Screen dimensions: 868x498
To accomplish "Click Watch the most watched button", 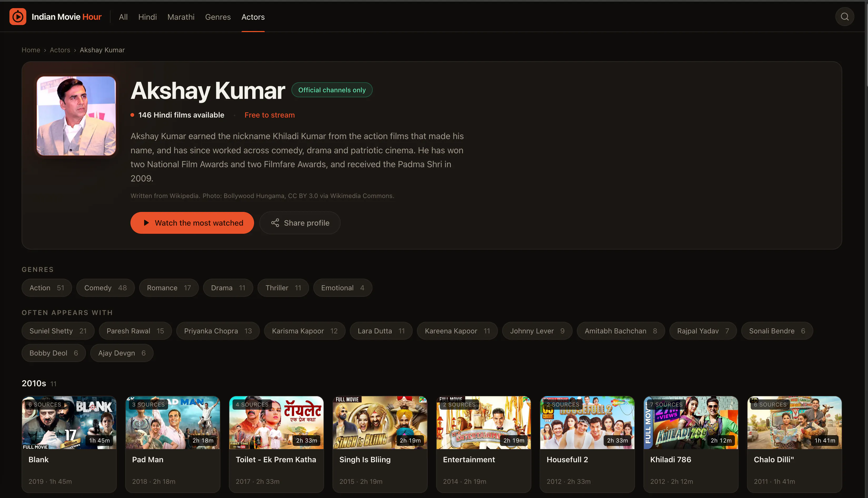I will 192,223.
